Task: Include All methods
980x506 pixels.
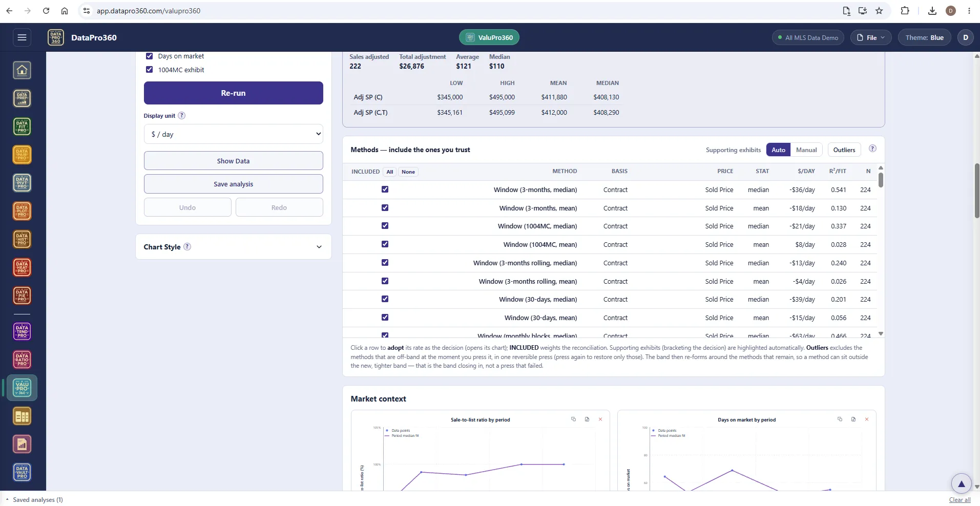Action: [390, 172]
